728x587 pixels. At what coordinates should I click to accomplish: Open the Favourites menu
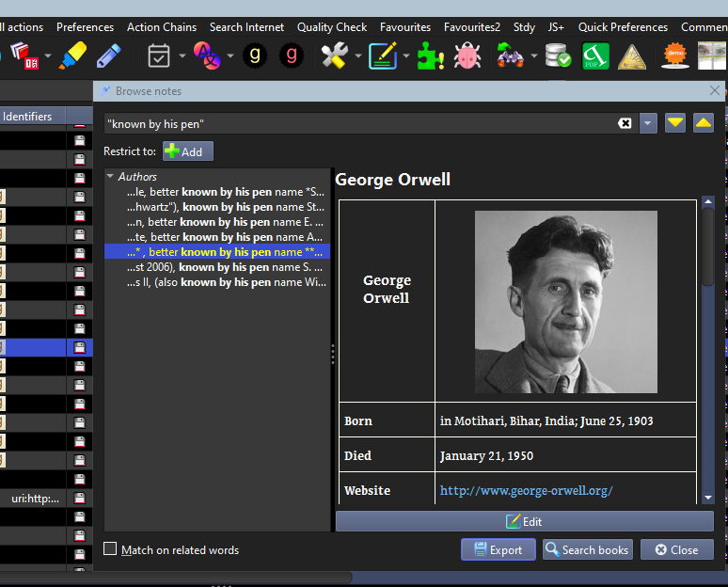click(x=405, y=27)
